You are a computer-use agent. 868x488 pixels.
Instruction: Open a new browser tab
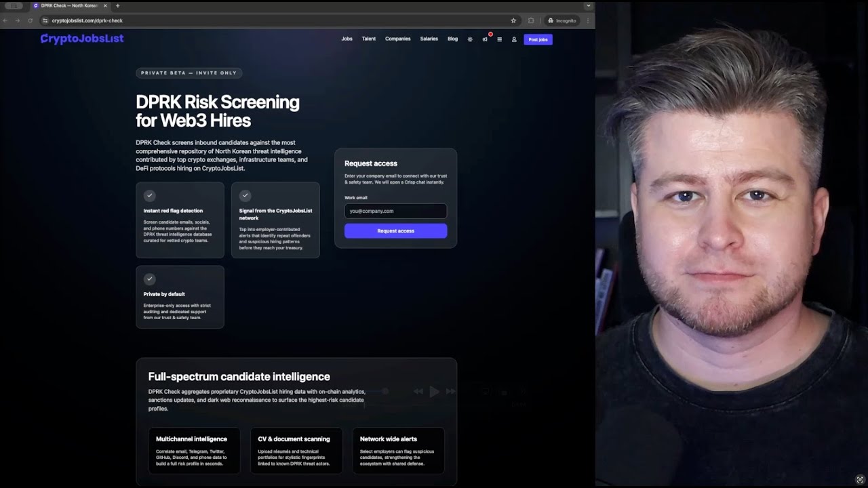[x=117, y=5]
